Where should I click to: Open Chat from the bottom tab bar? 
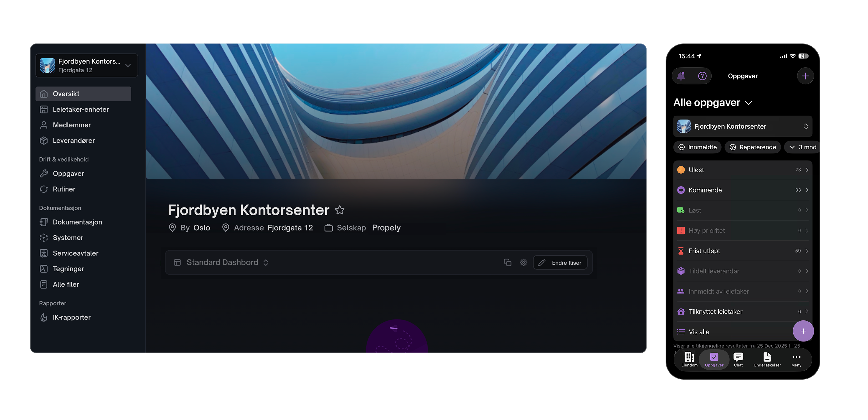[738, 359]
